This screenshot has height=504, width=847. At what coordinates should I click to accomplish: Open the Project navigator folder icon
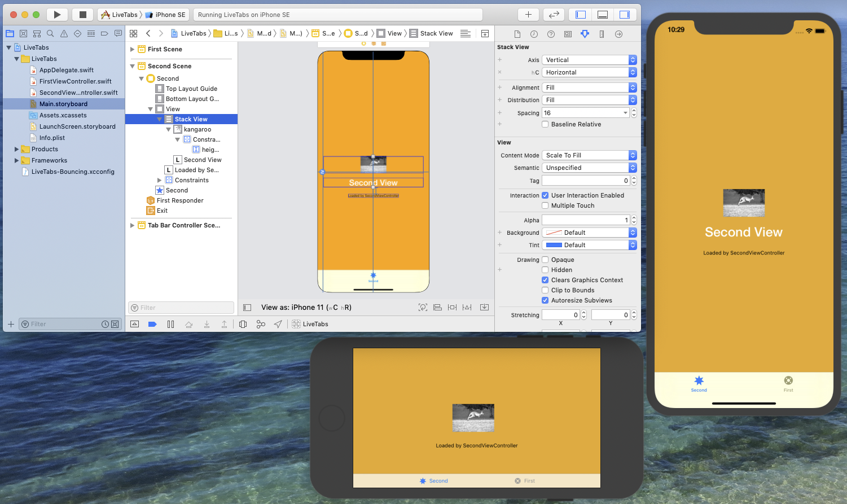[x=10, y=33]
